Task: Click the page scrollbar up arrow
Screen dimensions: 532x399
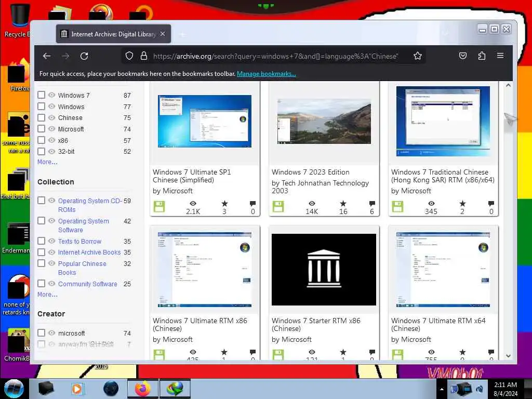Action: (508, 86)
